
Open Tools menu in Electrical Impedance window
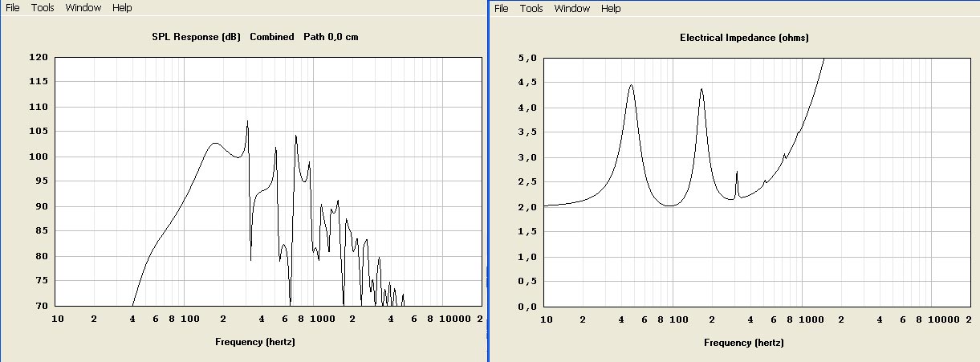(x=531, y=9)
